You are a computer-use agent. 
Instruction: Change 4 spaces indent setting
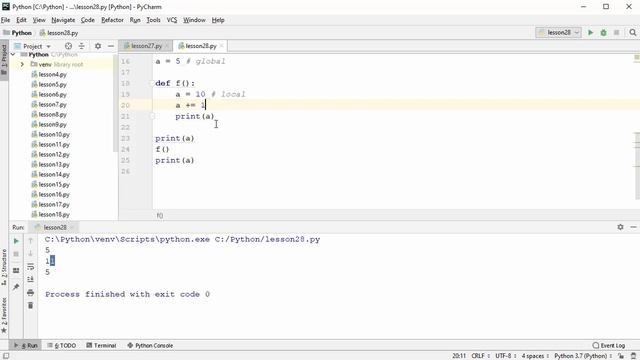[x=535, y=356]
